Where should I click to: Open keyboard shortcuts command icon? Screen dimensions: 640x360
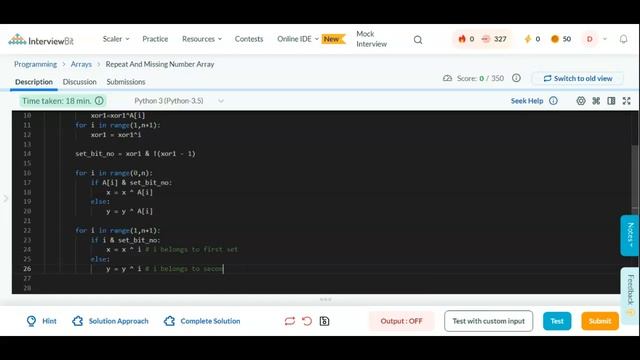pos(596,100)
